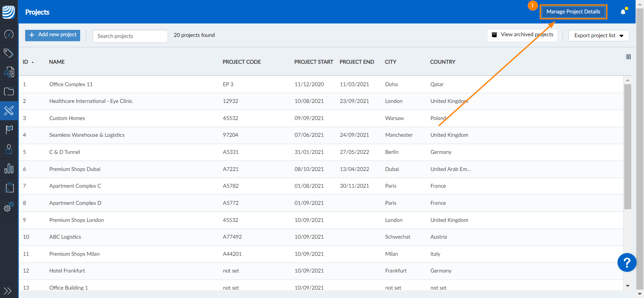Select the flag icon in sidebar
The width and height of the screenshot is (644, 298).
9,130
